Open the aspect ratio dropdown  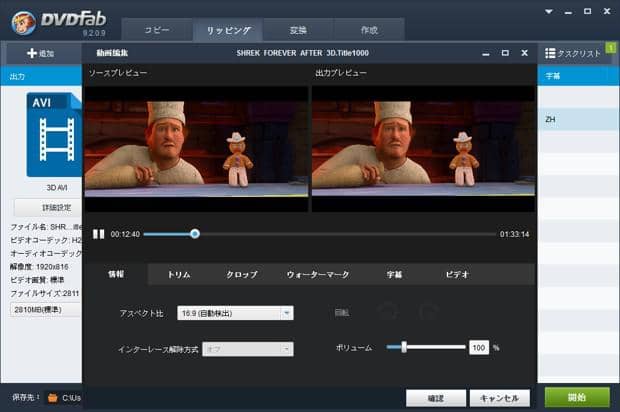[235, 313]
